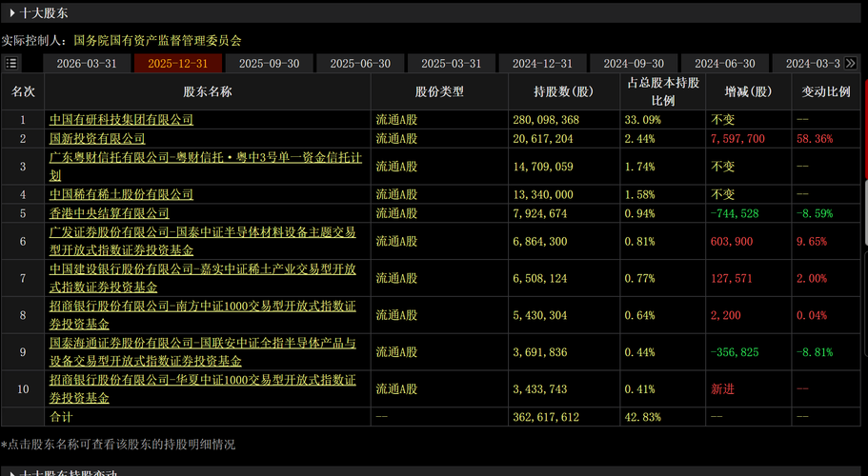Screen dimensions: 868x476
Task: Click holding value 13,340,000
Action: coord(543,194)
